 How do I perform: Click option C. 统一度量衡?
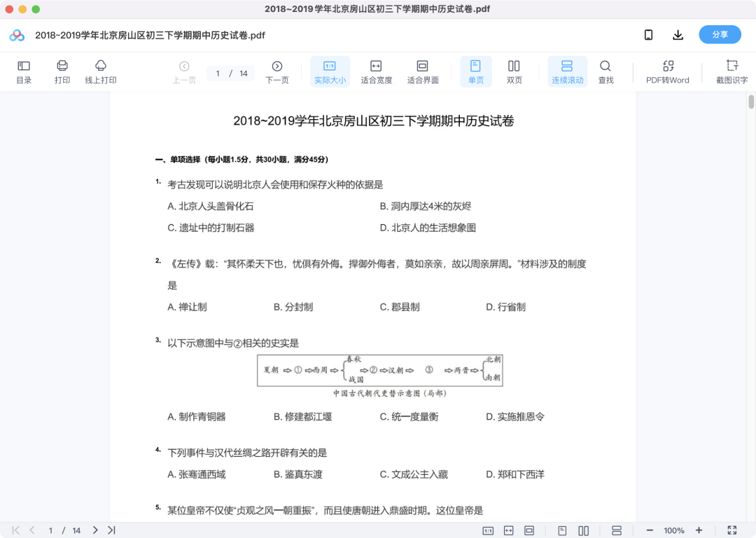pyautogui.click(x=409, y=416)
